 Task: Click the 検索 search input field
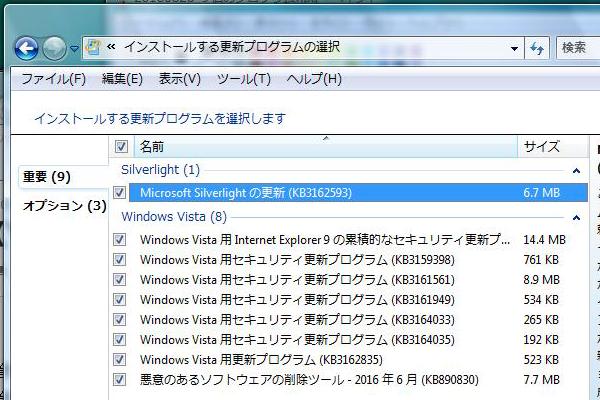tap(578, 47)
